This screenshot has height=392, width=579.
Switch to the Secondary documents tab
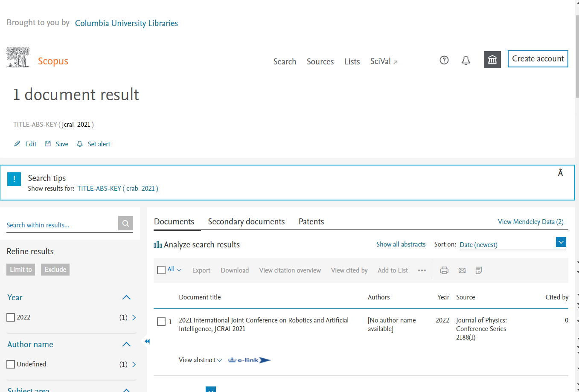pyautogui.click(x=246, y=221)
